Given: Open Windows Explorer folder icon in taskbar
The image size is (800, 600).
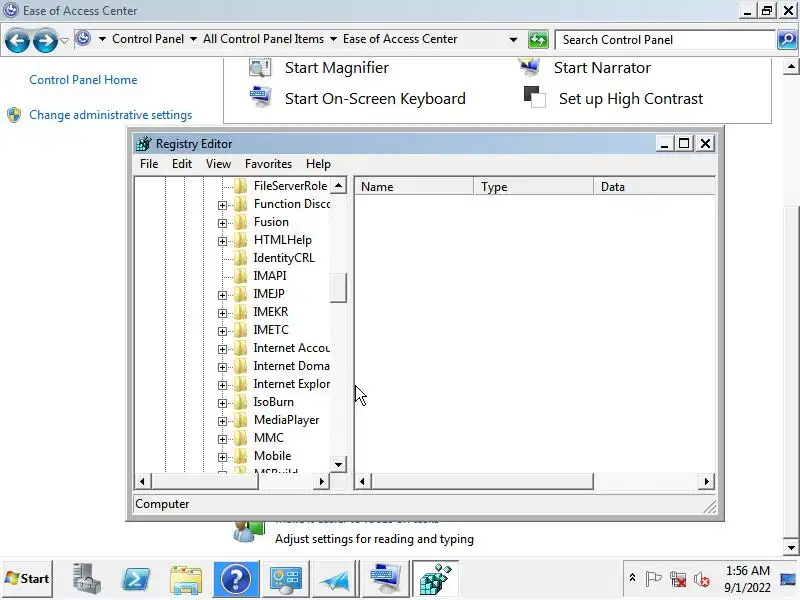Looking at the screenshot, I should coord(186,579).
